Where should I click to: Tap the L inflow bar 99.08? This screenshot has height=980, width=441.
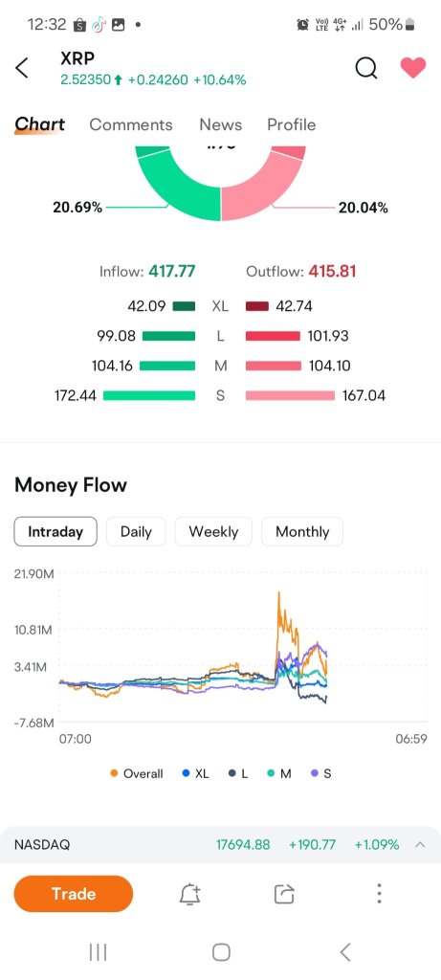click(168, 336)
